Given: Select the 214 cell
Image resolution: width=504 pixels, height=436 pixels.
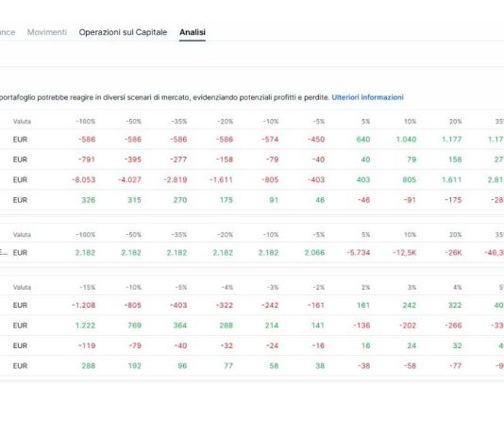Looking at the screenshot, I should [x=272, y=326].
